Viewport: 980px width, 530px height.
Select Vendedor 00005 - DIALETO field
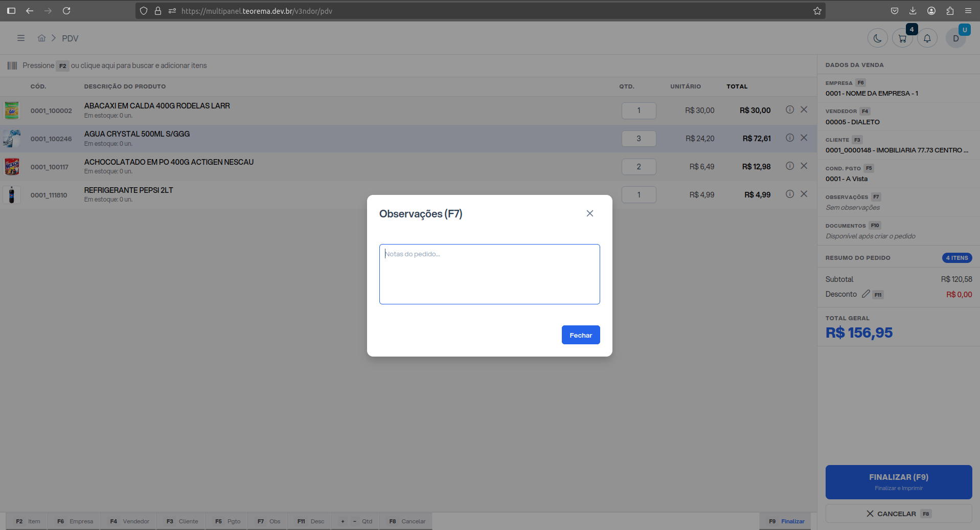click(x=899, y=117)
